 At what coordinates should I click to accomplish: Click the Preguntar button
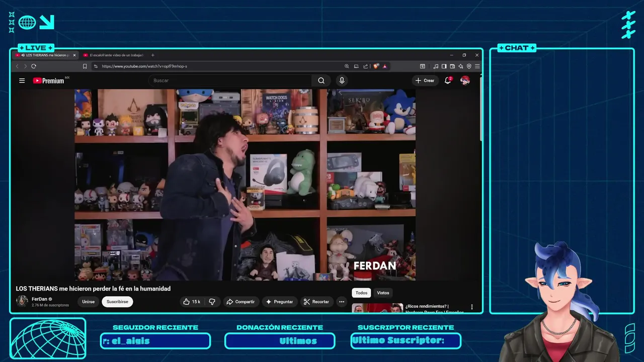[279, 302]
